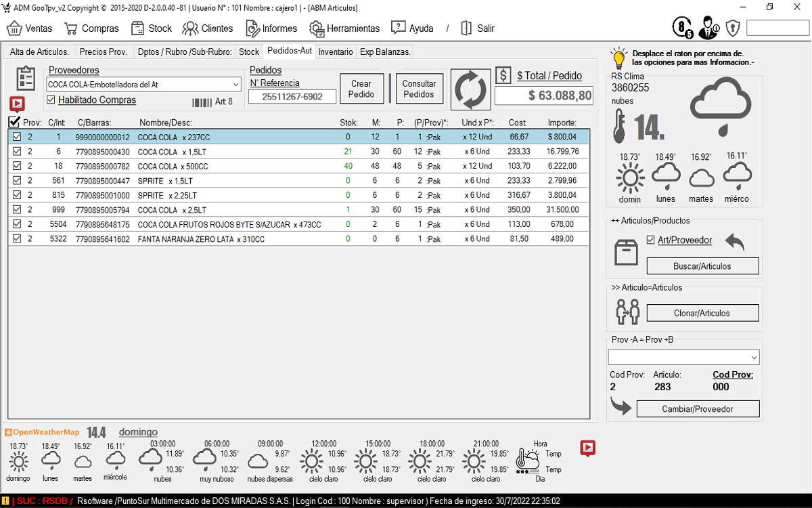Expand the Prov -A = Prov +B dropdown

point(754,358)
